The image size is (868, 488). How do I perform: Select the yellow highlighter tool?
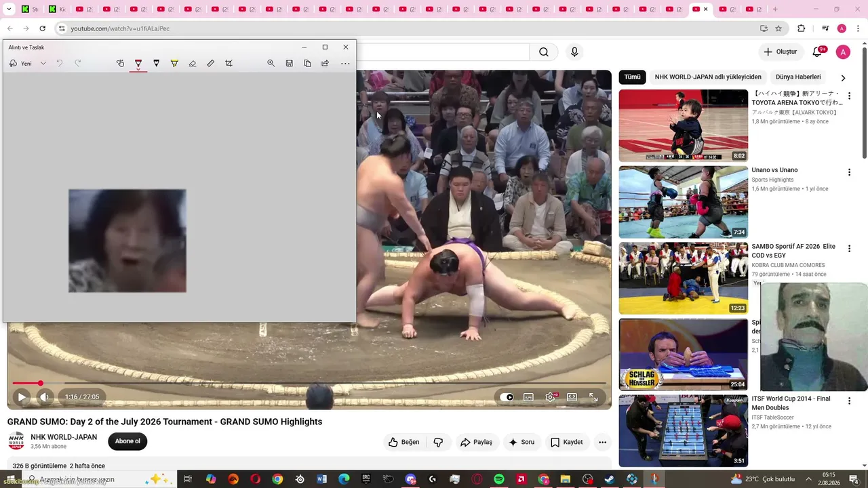click(174, 63)
